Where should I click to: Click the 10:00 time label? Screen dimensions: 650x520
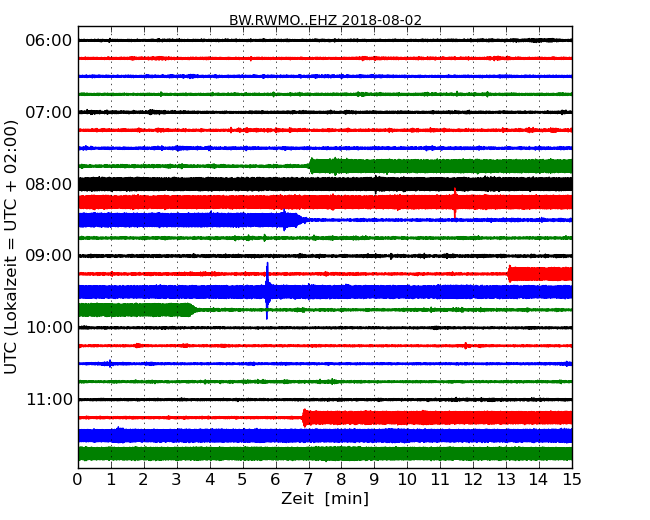pos(49,328)
